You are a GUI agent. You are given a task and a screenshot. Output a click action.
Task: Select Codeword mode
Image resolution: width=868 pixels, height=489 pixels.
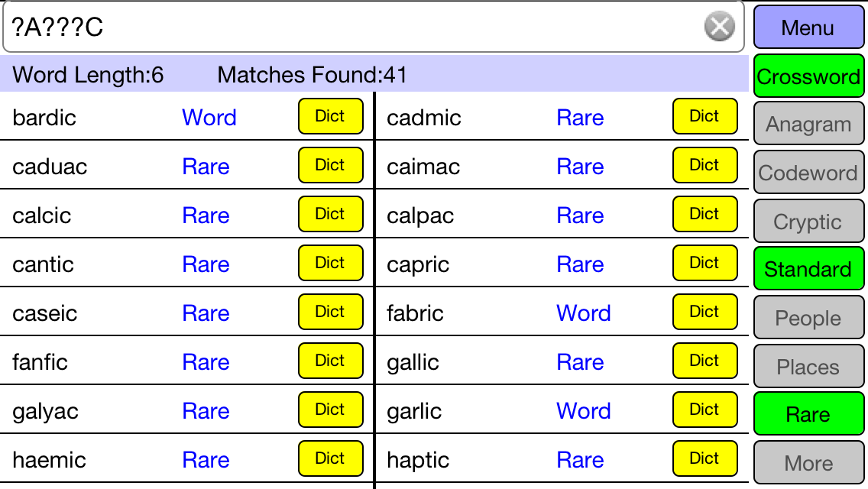[808, 173]
